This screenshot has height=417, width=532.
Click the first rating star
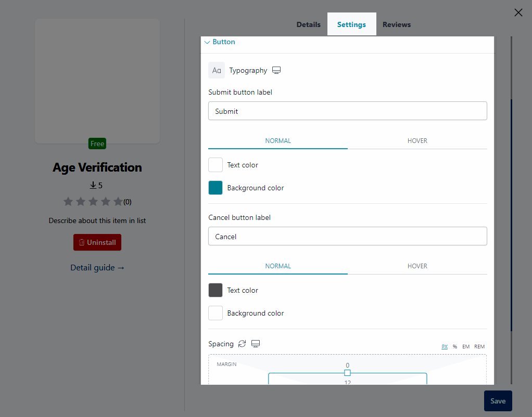[68, 202]
